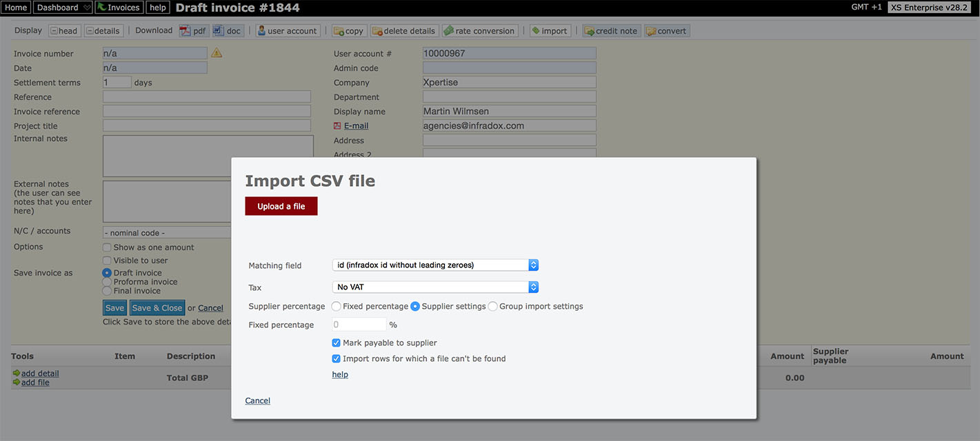Screen dimensions: 980x441
Task: Select the Fixed percentage radio button
Action: pos(337,307)
